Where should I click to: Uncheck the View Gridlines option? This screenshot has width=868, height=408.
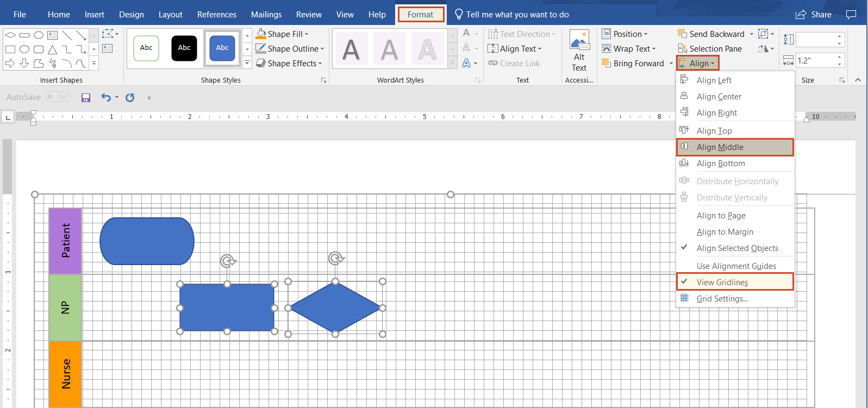click(722, 283)
